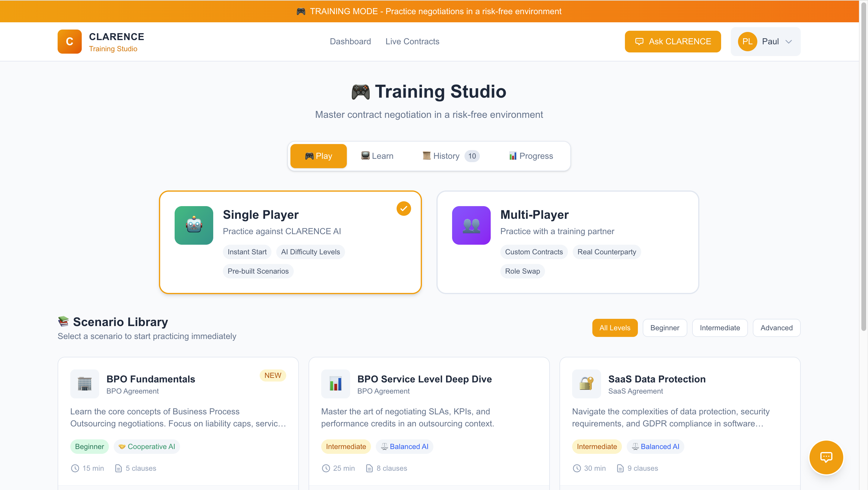The width and height of the screenshot is (868, 490).
Task: Click the BPO Service Level chart icon
Action: pos(335,384)
